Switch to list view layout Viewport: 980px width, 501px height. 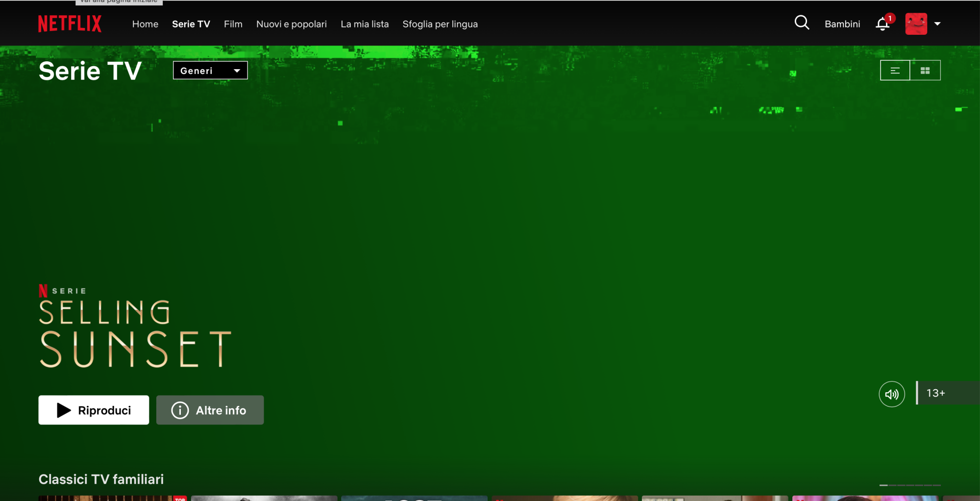tap(895, 70)
